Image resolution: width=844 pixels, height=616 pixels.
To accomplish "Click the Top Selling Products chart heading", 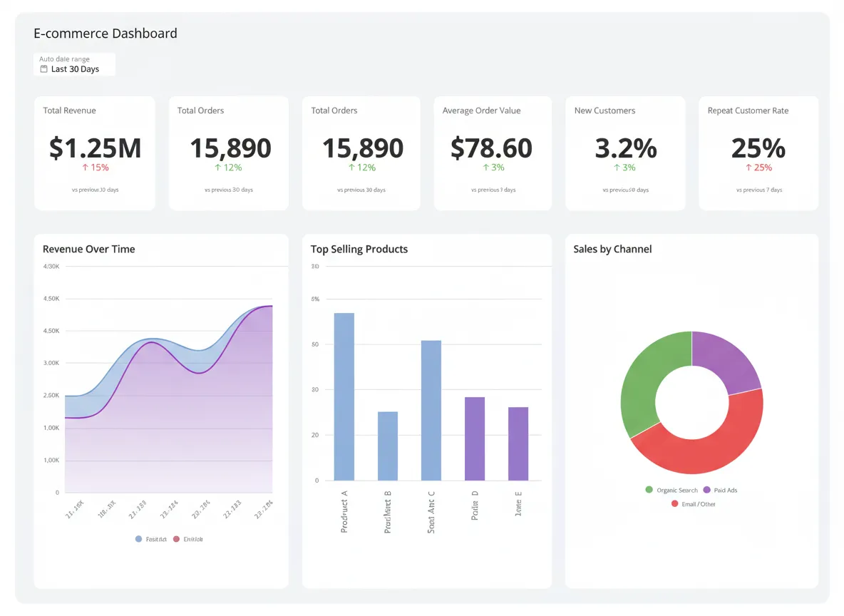I will [x=359, y=249].
